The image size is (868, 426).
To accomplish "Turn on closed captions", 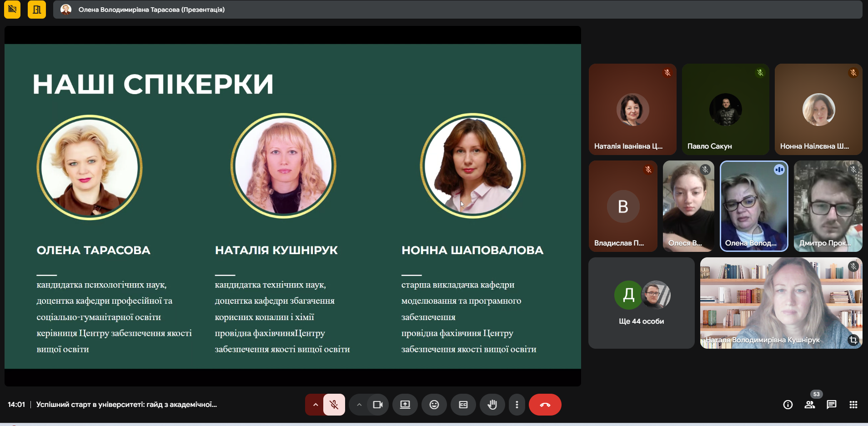I will 463,405.
